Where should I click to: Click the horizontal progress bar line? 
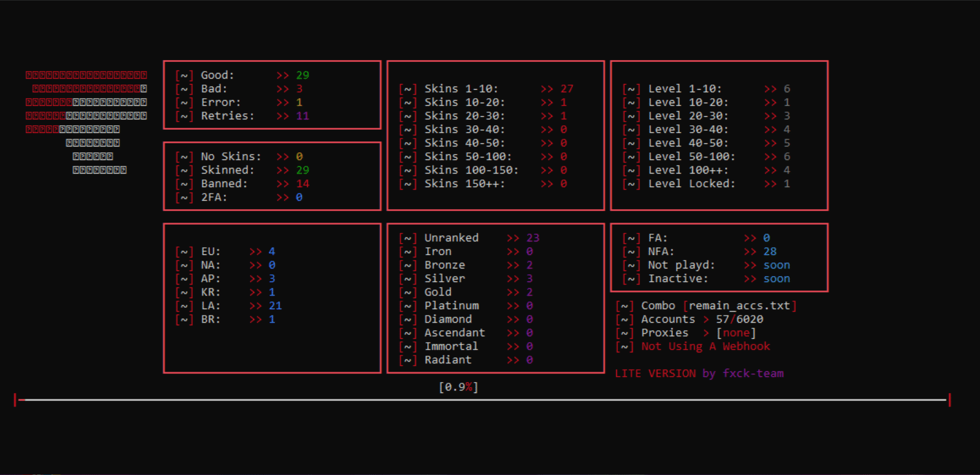[x=482, y=400]
